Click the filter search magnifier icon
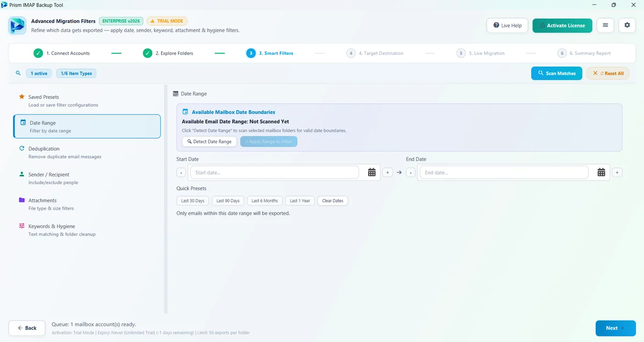Screen dimensions: 644x342 18,73
